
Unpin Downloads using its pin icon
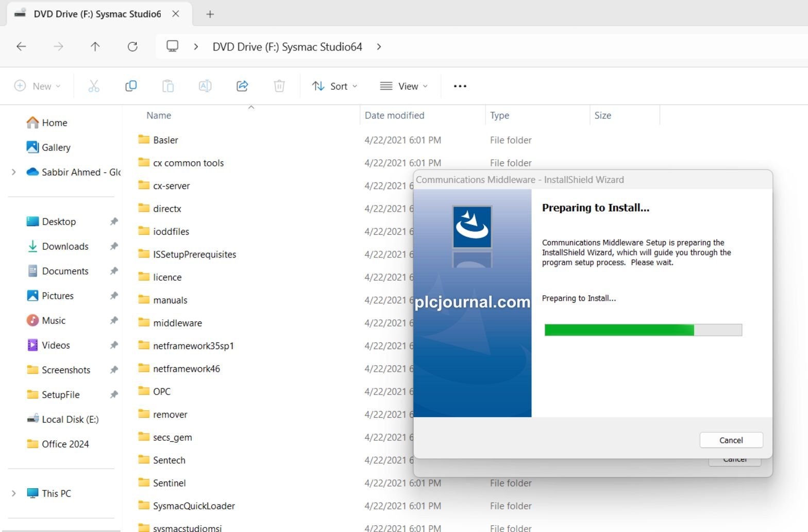coord(114,246)
